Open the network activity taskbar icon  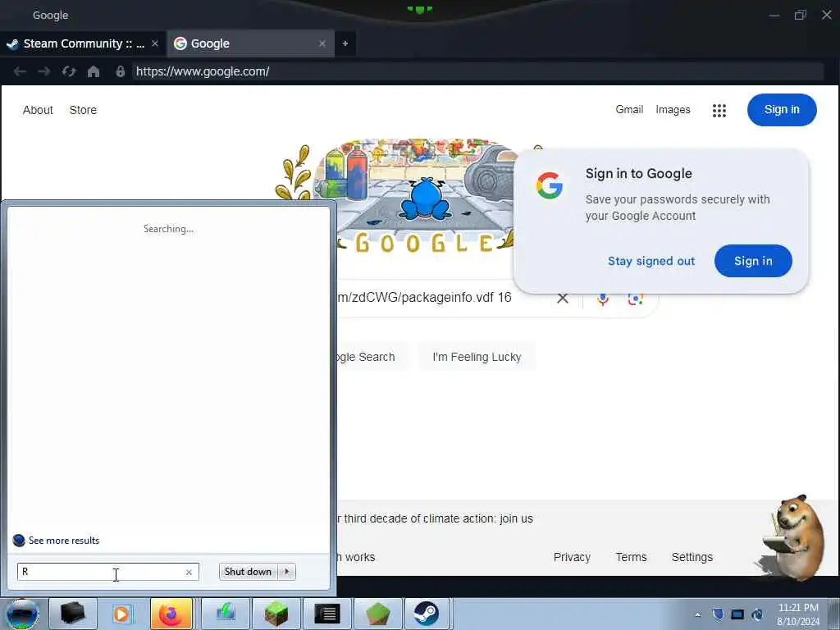tap(226, 614)
